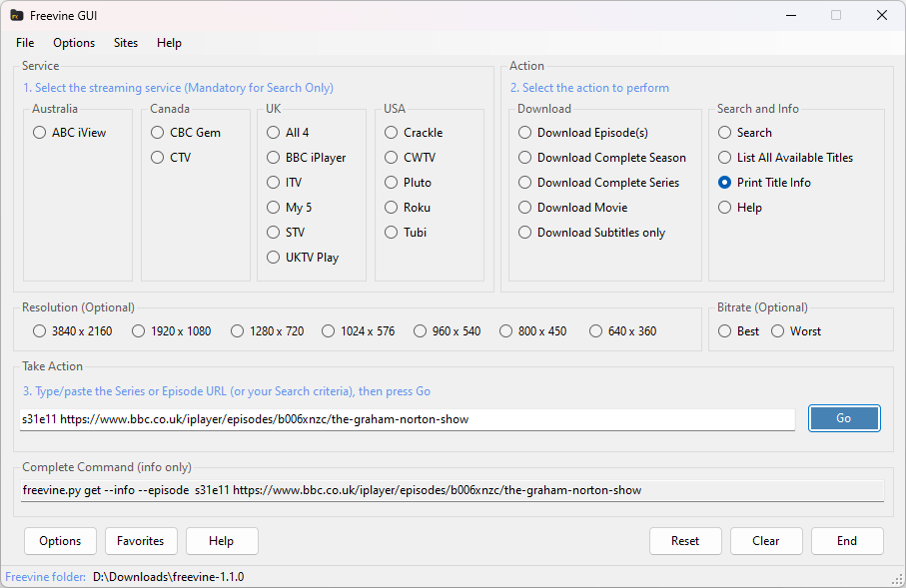Open the File menu
The height and width of the screenshot is (588, 906).
click(x=25, y=43)
